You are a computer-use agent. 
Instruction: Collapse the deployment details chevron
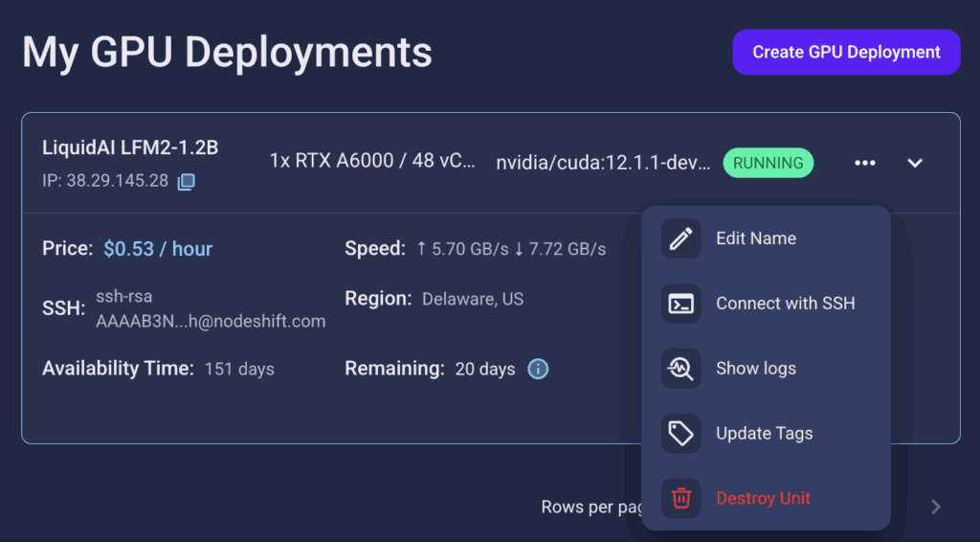pos(915,163)
